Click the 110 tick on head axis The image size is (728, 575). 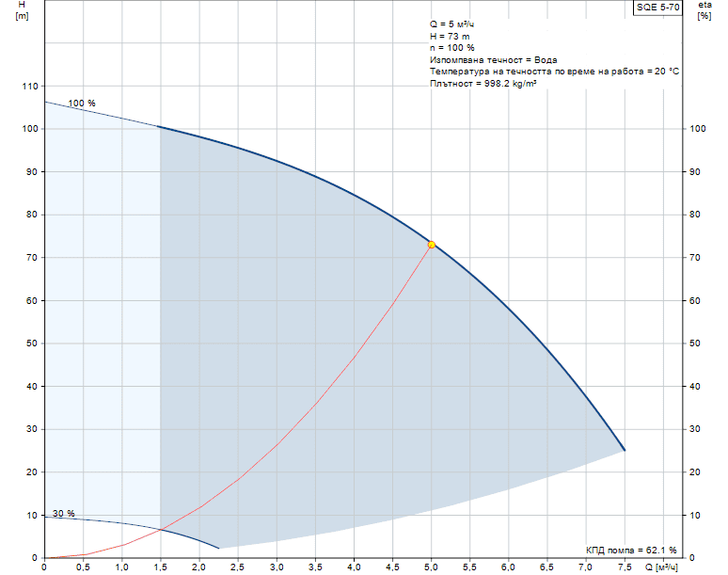click(x=28, y=87)
